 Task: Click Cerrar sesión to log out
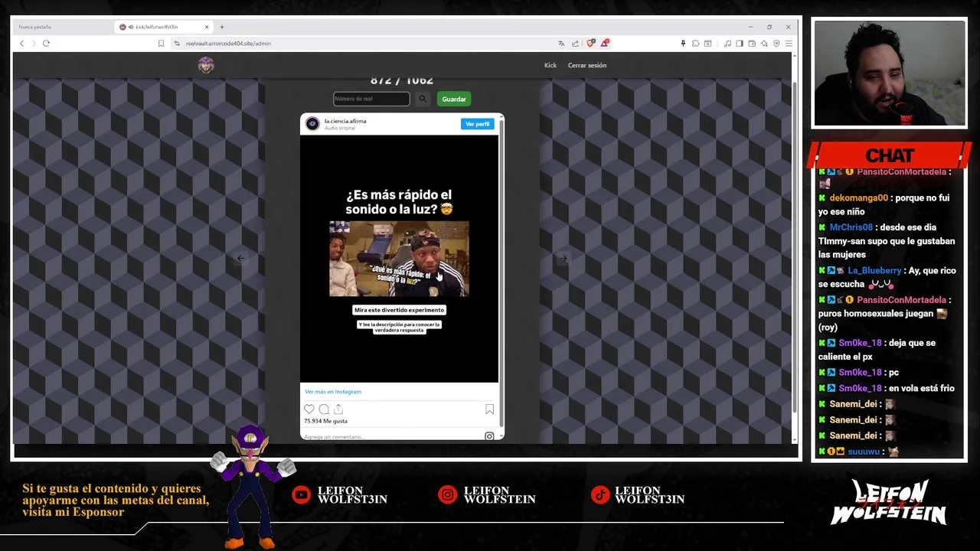coord(587,65)
